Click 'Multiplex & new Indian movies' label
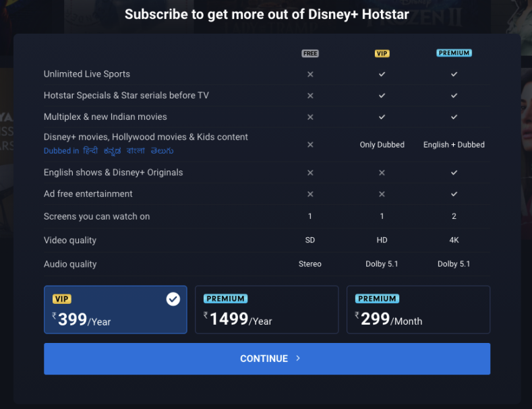Viewport: 532px width, 409px height. 105,117
